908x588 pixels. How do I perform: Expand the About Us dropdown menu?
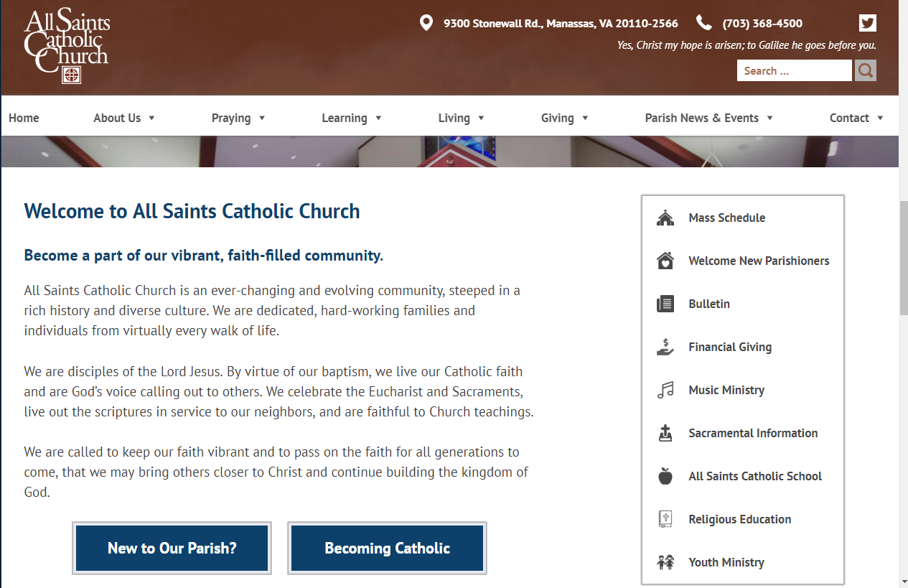pos(124,118)
